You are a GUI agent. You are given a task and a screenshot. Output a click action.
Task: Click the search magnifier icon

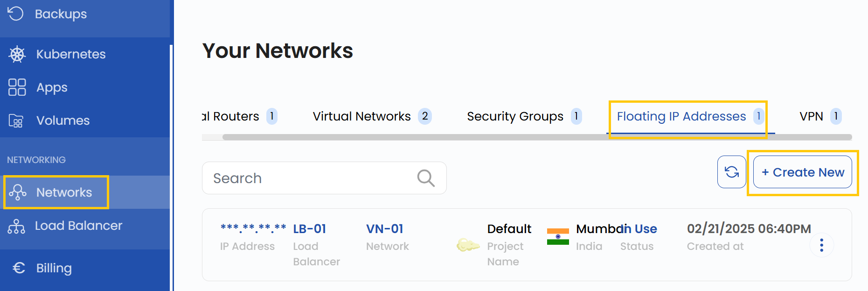tap(425, 178)
